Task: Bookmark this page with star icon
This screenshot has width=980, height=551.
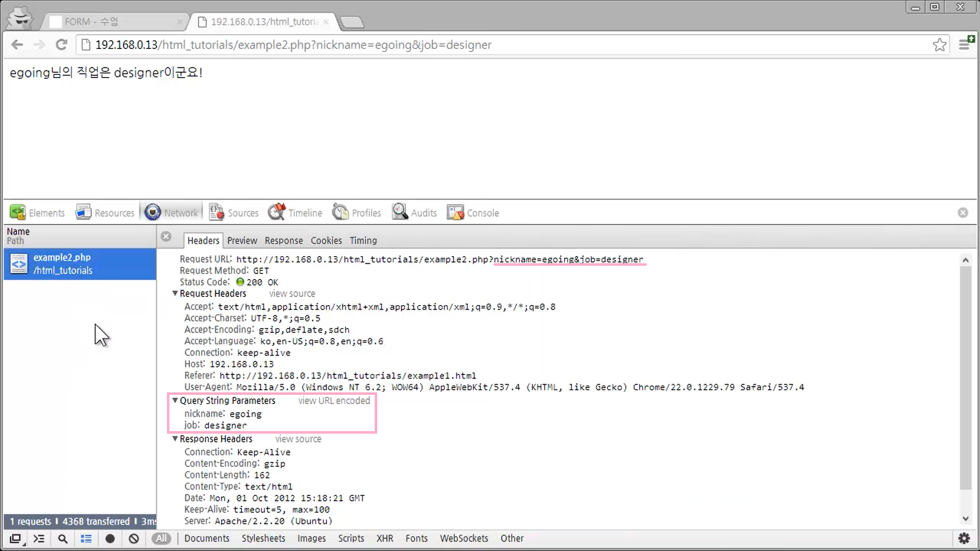Action: click(x=939, y=45)
